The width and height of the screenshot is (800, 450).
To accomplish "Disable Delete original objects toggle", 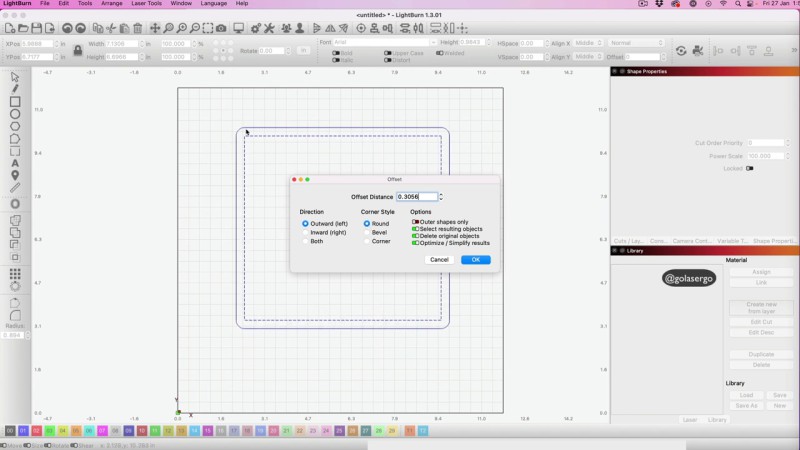I will click(415, 236).
